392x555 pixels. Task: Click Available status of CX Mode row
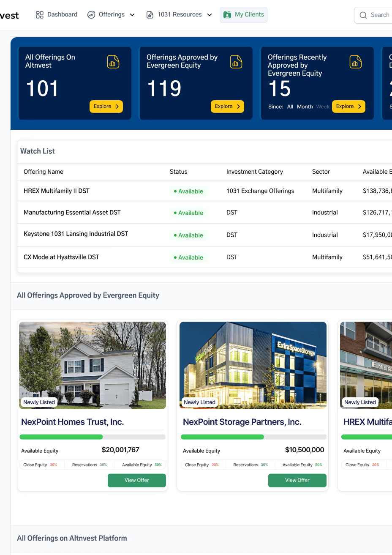point(188,257)
